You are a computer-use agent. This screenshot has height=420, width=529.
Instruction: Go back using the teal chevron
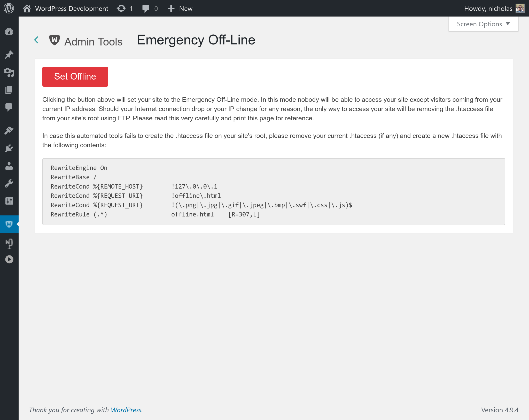pos(36,40)
